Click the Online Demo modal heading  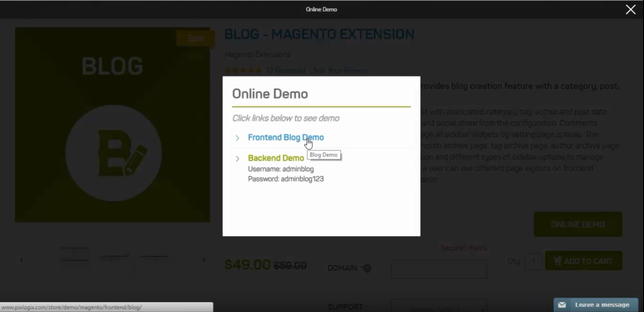pyautogui.click(x=270, y=94)
